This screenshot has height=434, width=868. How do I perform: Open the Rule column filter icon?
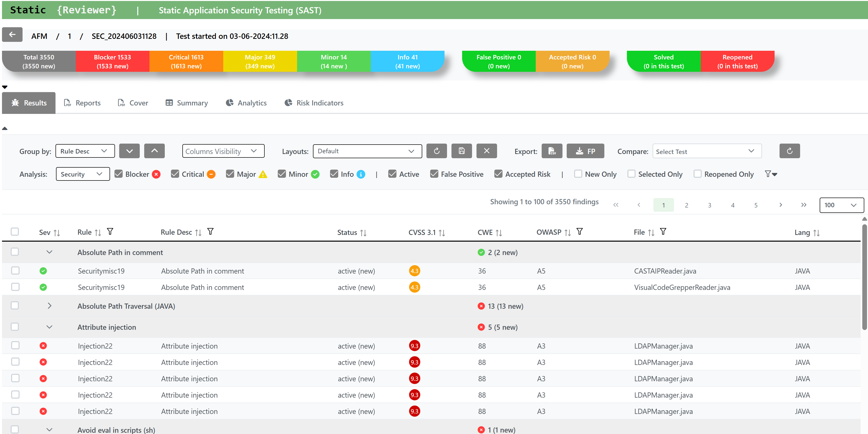point(110,232)
